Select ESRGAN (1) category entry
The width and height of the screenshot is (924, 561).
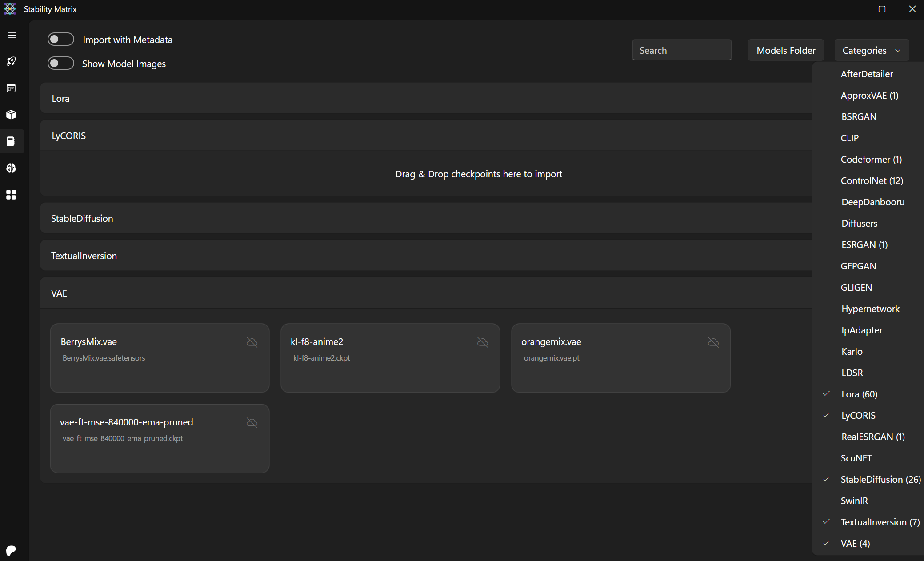pyautogui.click(x=864, y=244)
